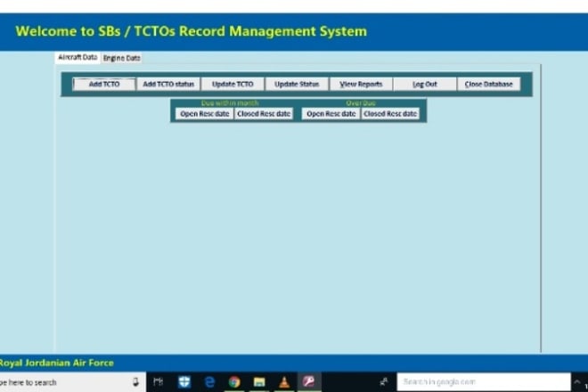Viewport: 588px width, 392px height.
Task: Click the Update Status button
Action: (297, 85)
